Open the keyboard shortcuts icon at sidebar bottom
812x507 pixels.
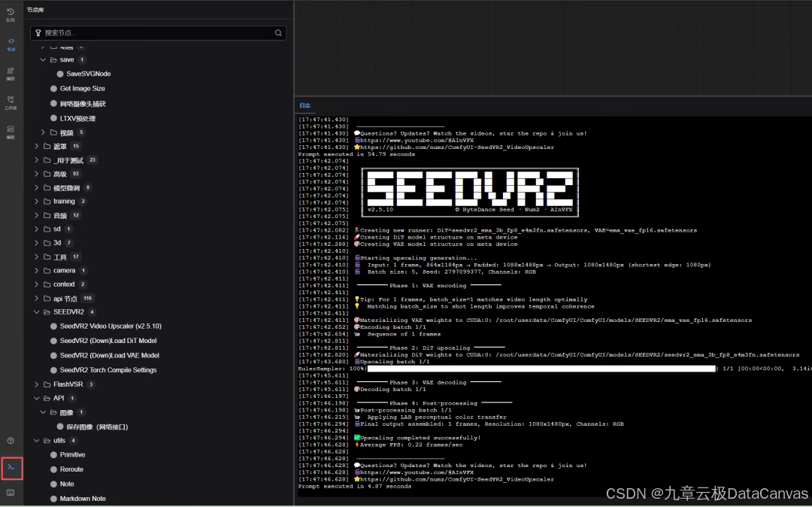tap(11, 493)
